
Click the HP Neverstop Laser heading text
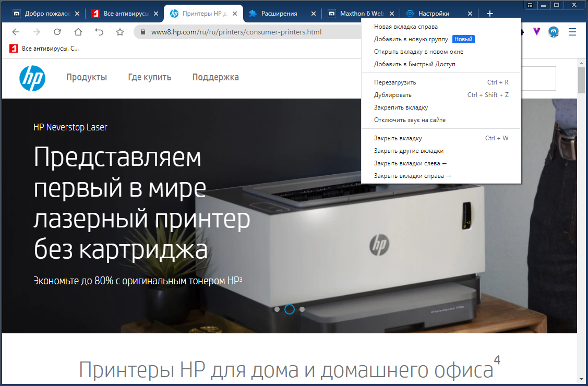pos(70,127)
